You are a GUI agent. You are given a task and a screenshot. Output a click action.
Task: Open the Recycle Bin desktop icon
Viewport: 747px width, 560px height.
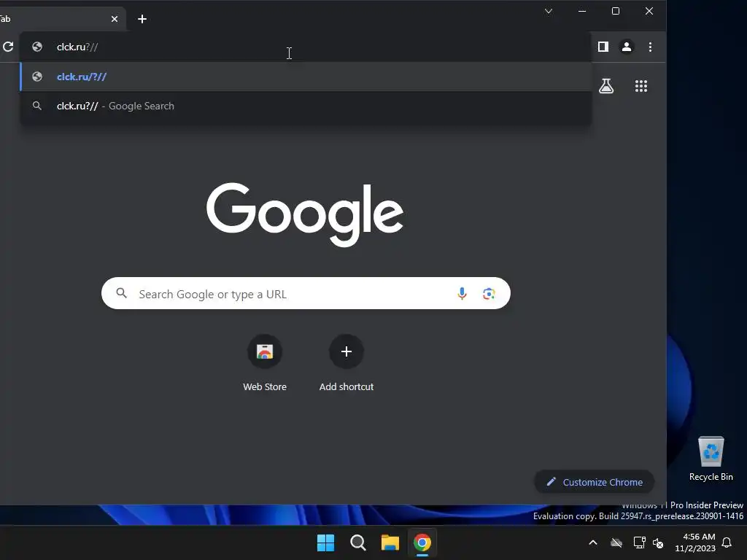711,459
